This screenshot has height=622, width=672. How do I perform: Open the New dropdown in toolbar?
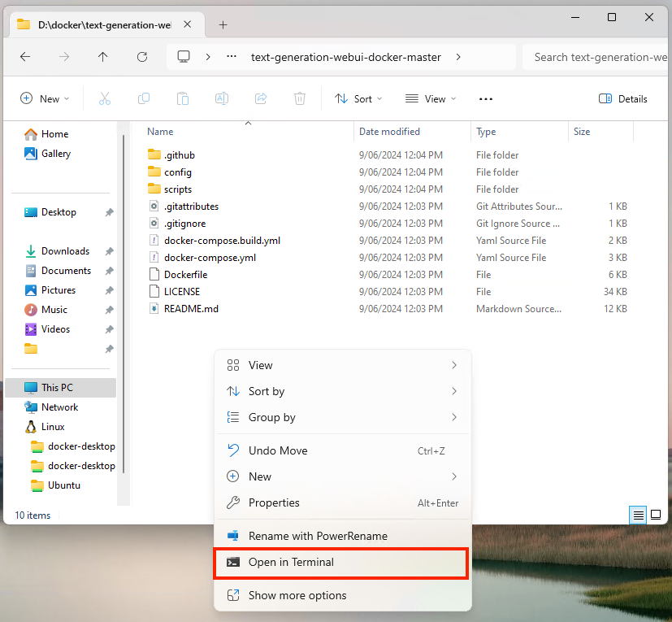(x=45, y=98)
